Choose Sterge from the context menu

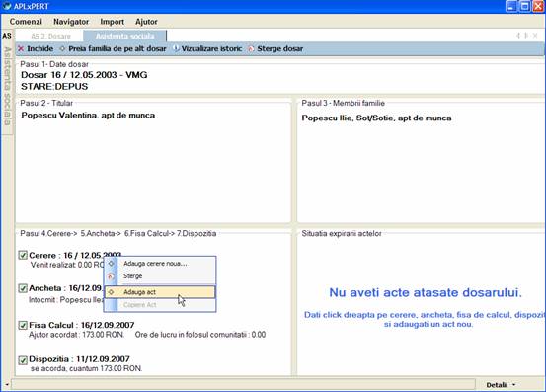[x=160, y=276]
